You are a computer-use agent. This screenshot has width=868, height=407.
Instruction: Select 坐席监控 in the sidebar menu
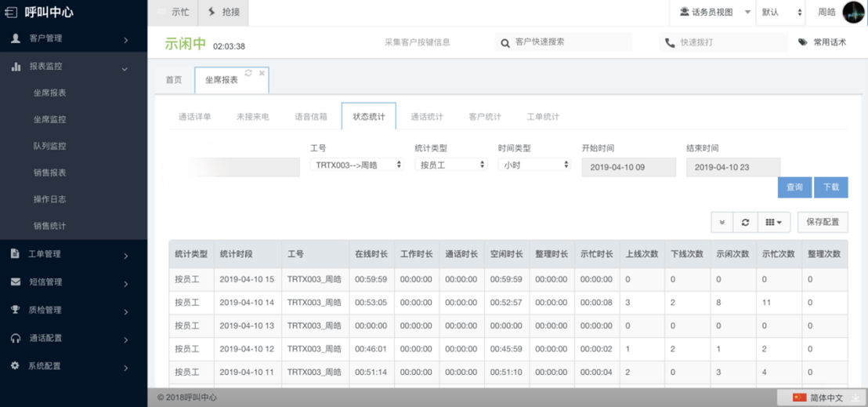49,120
